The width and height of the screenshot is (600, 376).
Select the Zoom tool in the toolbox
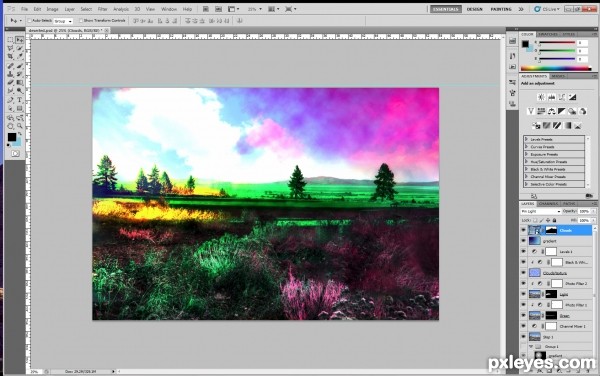[x=20, y=126]
